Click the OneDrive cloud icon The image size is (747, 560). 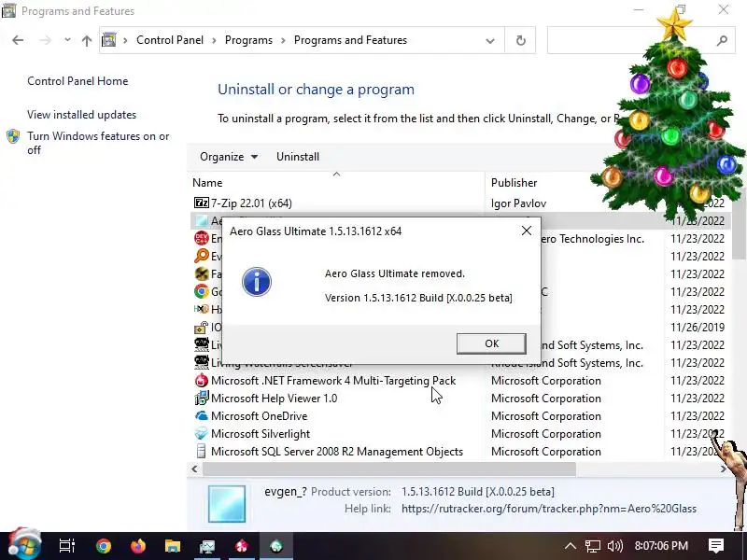tap(202, 415)
